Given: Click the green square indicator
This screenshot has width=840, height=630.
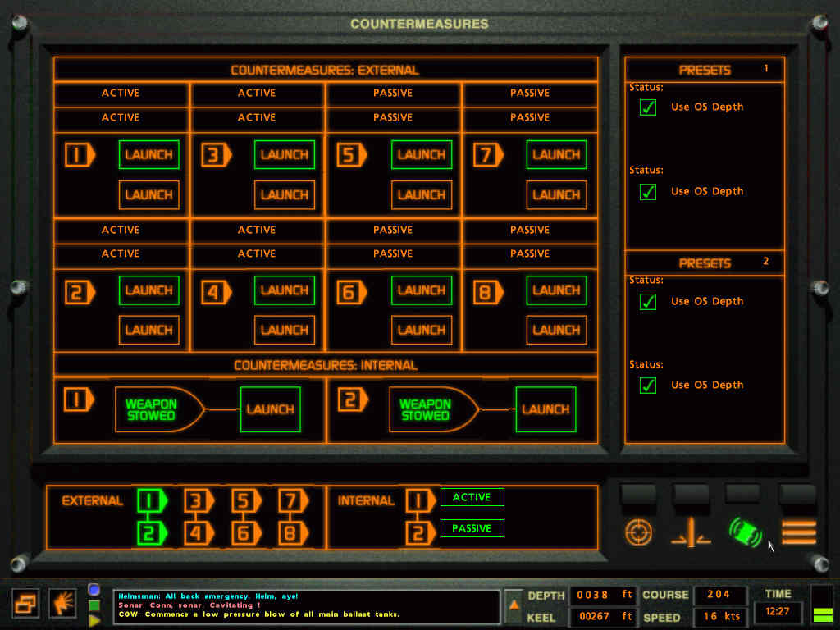Looking at the screenshot, I should (x=94, y=606).
